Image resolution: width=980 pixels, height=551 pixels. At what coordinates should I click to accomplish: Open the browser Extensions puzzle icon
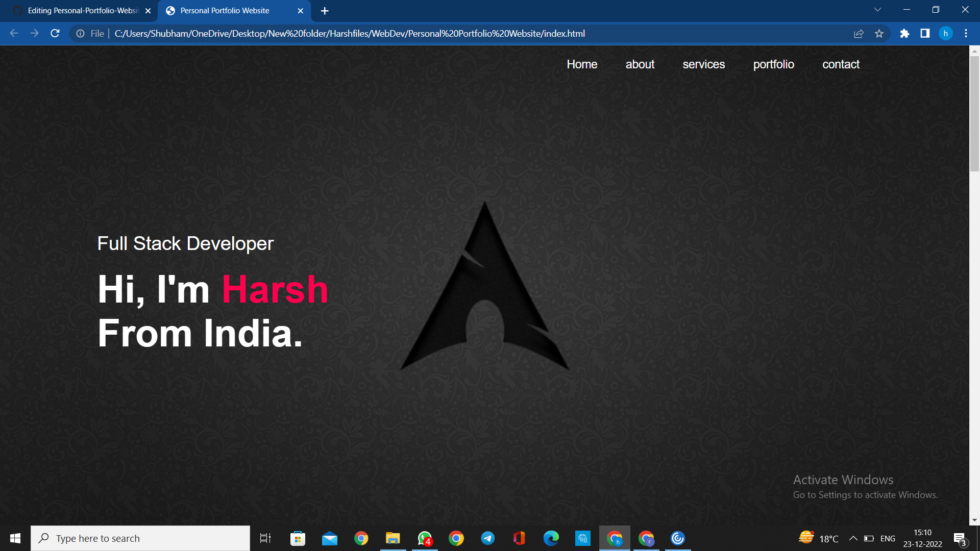tap(905, 33)
